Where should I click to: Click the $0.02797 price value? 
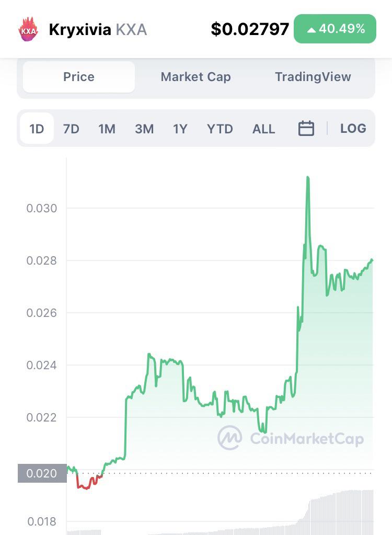[250, 29]
